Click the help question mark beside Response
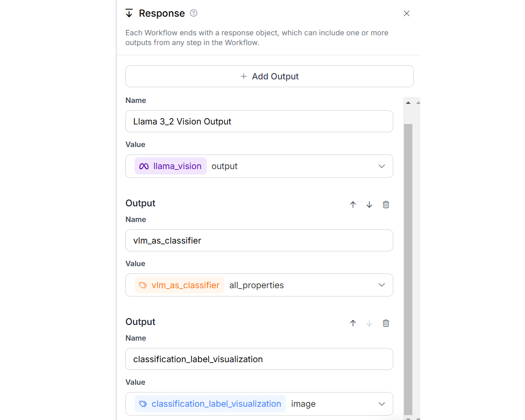 193,13
